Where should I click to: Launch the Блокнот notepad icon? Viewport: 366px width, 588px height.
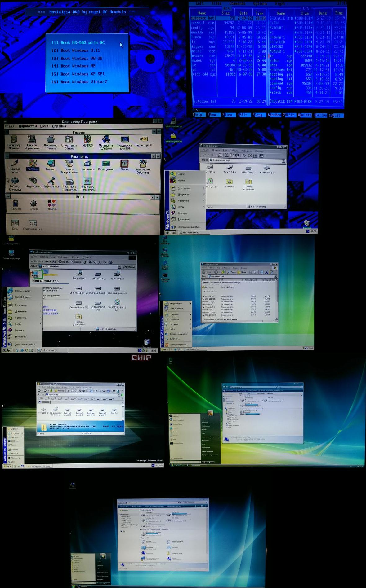point(51,165)
